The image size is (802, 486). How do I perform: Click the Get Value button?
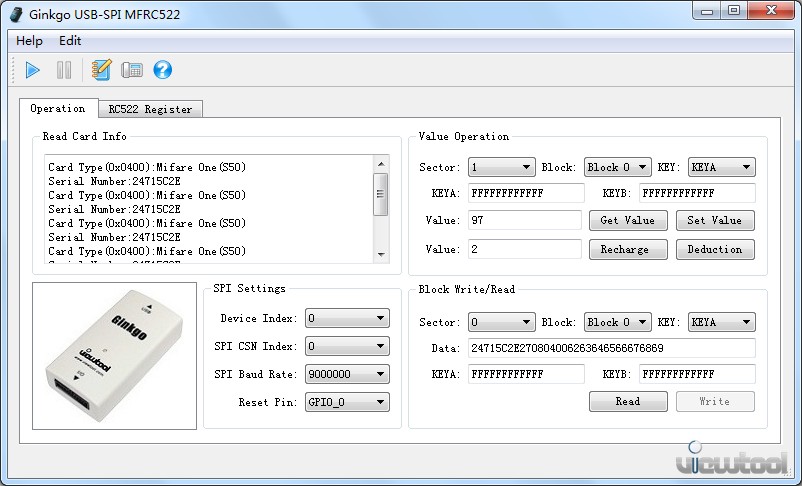tap(628, 220)
